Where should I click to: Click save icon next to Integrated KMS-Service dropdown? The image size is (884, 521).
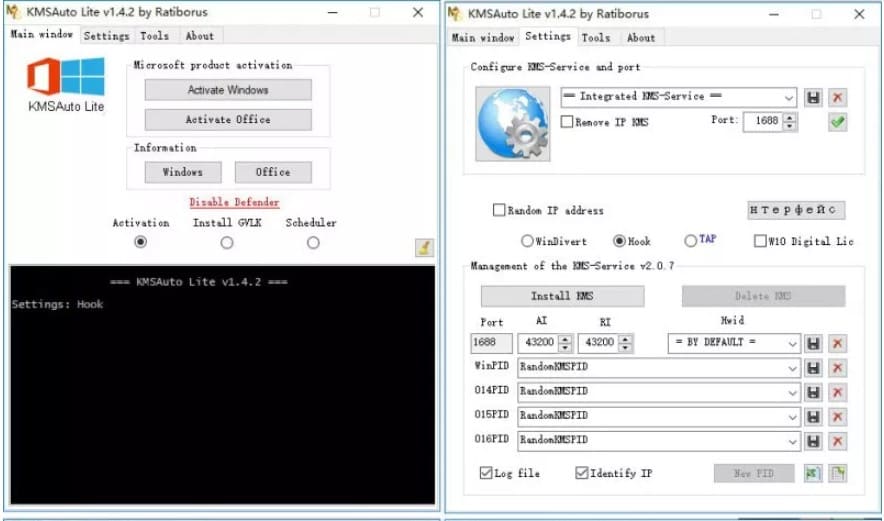pos(812,98)
